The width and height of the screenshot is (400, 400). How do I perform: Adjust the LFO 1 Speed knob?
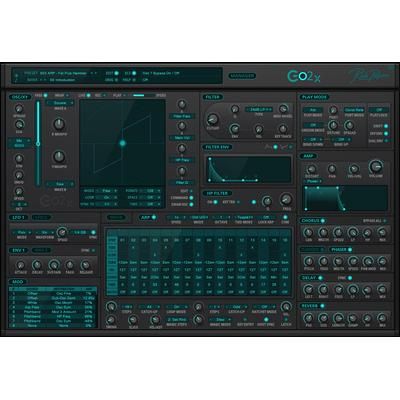(x=62, y=232)
